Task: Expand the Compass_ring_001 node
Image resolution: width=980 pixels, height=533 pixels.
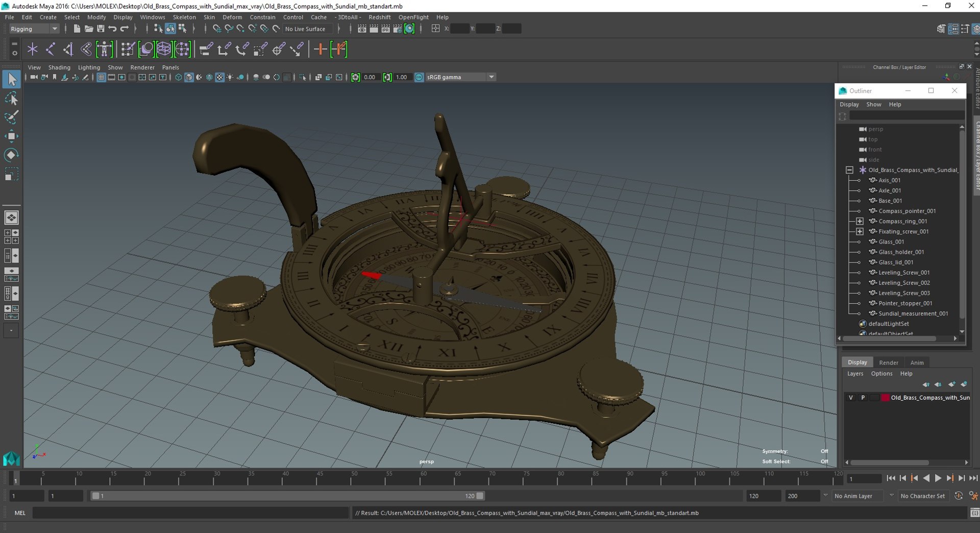Action: [x=860, y=221]
